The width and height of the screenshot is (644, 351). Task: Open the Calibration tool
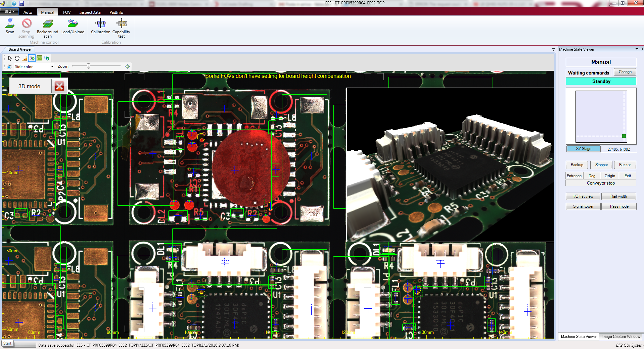tap(100, 26)
